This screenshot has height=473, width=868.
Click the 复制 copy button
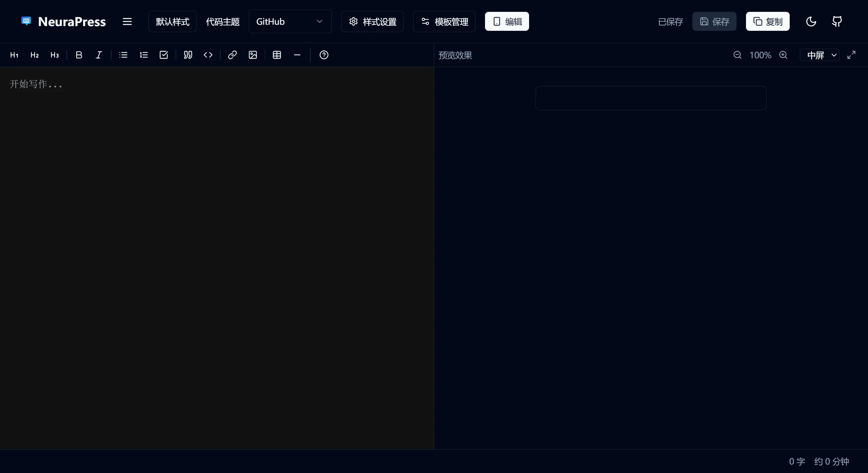tap(767, 22)
